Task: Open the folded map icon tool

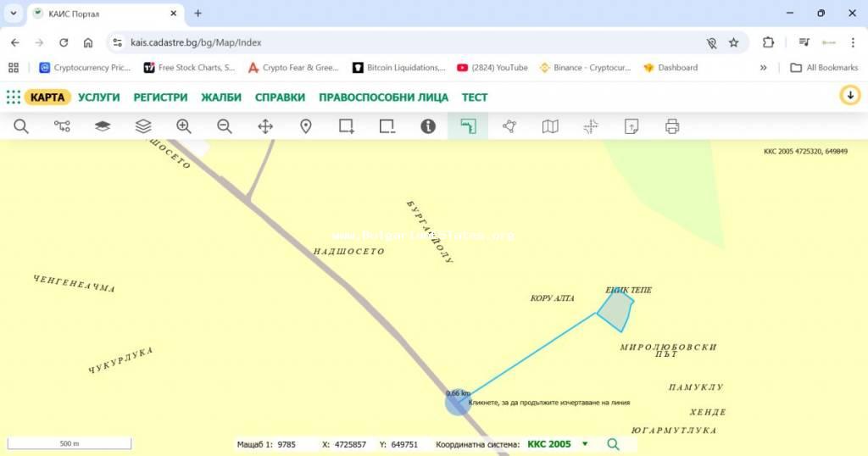Action: pyautogui.click(x=550, y=126)
